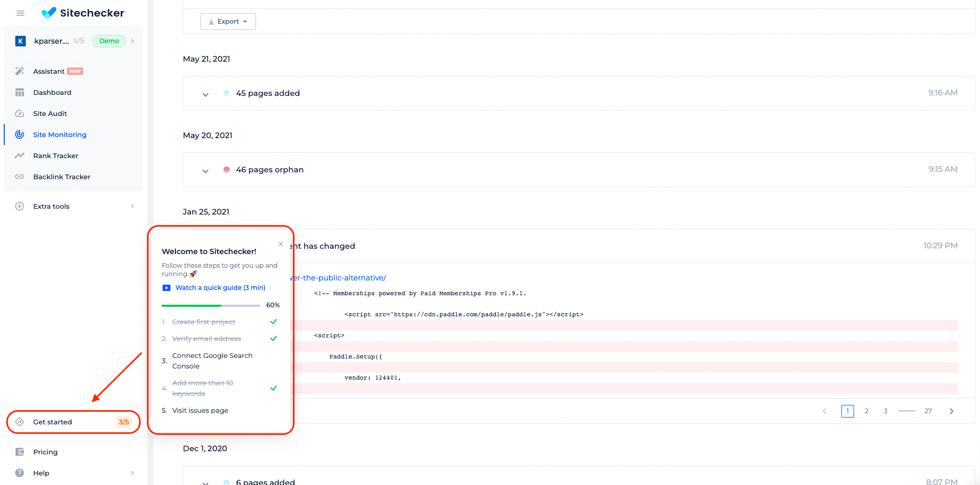Go to next page arrow

click(x=952, y=411)
